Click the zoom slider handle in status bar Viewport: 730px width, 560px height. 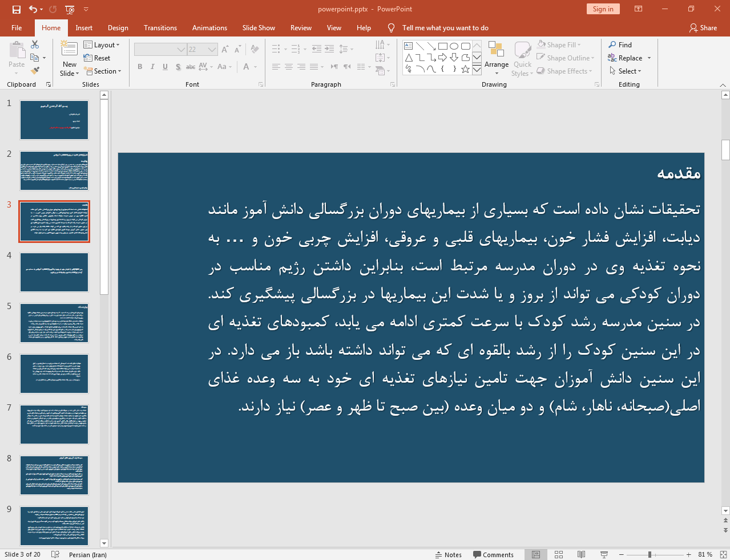650,554
